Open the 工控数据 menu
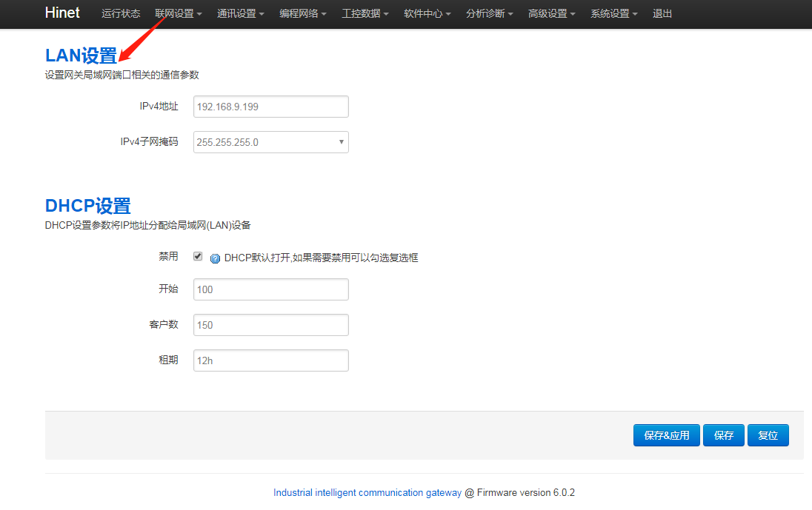 point(365,13)
